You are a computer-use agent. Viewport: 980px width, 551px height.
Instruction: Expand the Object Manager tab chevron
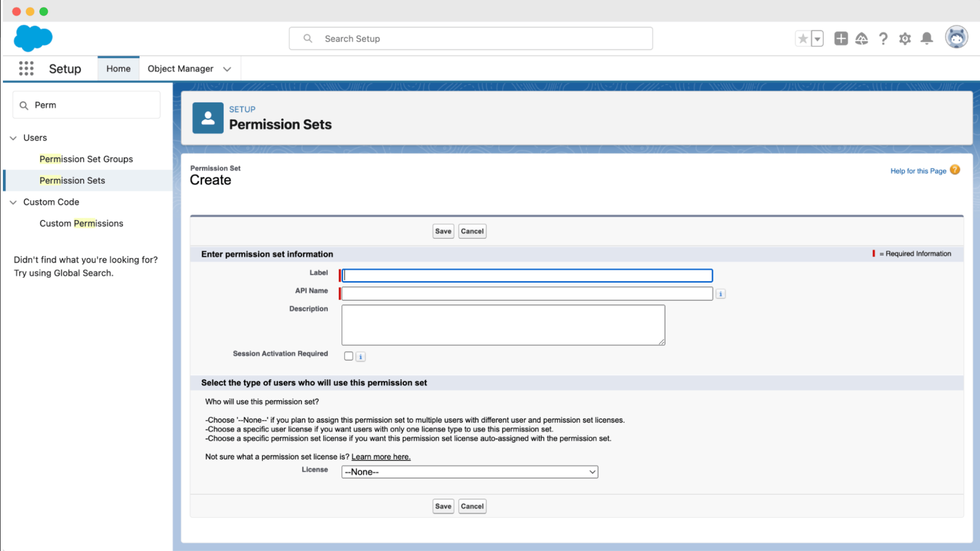point(227,69)
